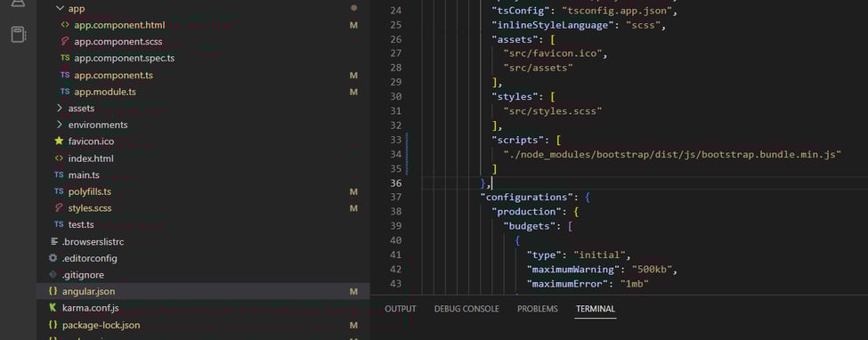Open polyfills.ts file
Viewport: 868px width, 340px height.
click(90, 191)
